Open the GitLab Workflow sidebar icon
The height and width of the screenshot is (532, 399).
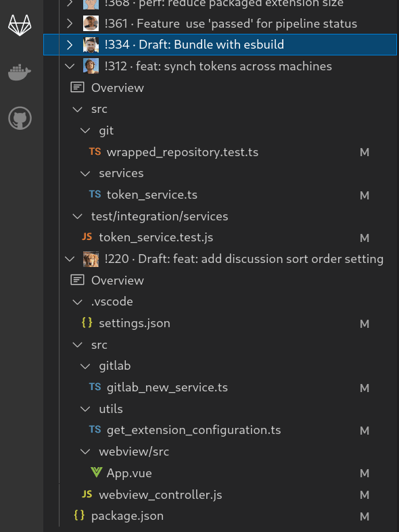click(20, 25)
